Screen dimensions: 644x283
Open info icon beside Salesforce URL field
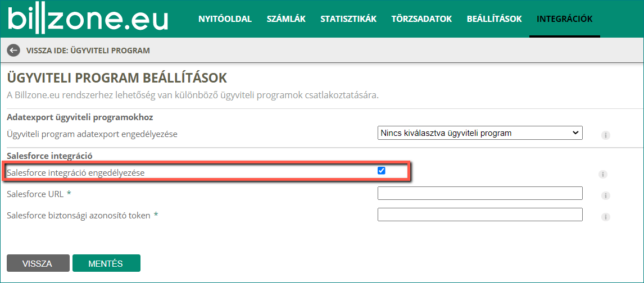(x=605, y=195)
